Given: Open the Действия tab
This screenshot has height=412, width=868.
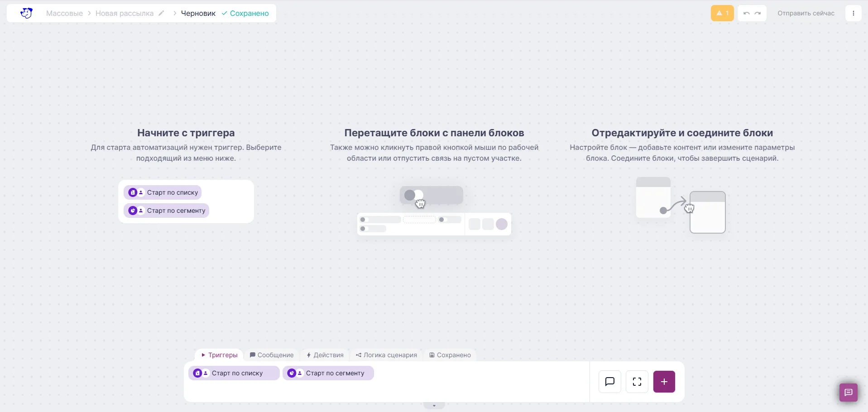Looking at the screenshot, I should pos(325,355).
